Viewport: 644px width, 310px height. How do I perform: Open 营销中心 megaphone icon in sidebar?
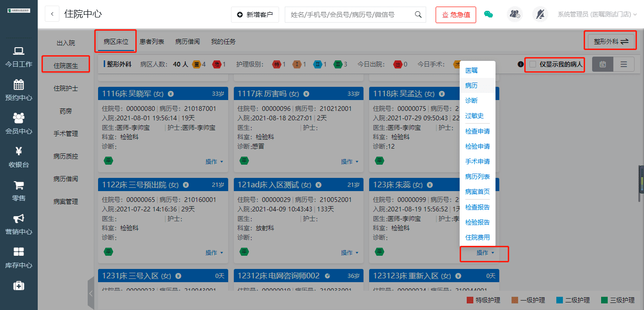pos(19,218)
